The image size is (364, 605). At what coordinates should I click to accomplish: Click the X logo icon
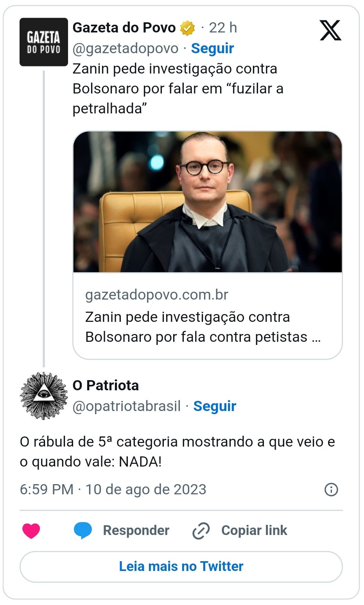pos(330,30)
